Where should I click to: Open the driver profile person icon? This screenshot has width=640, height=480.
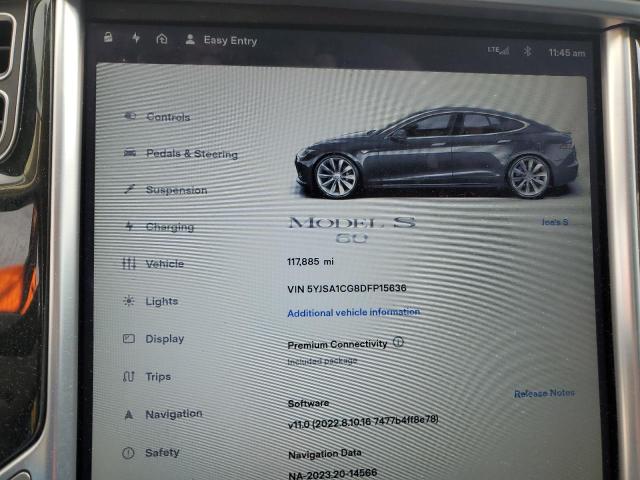(190, 39)
